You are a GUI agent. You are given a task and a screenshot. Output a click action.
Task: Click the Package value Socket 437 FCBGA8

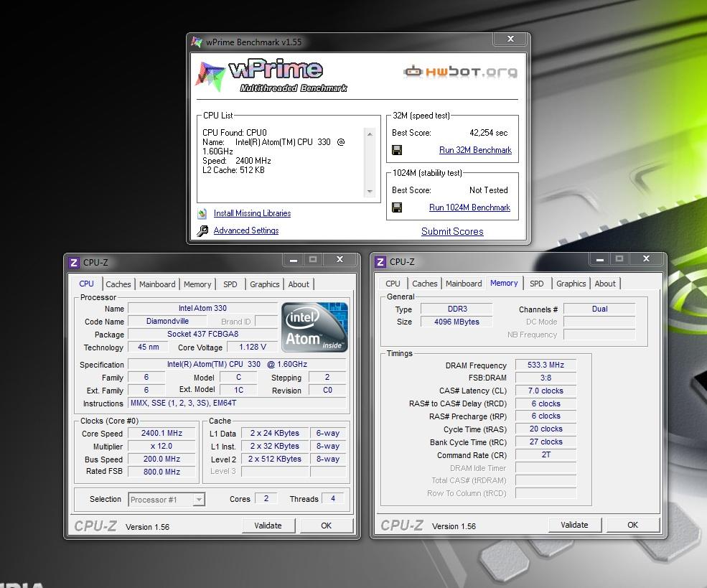click(203, 334)
